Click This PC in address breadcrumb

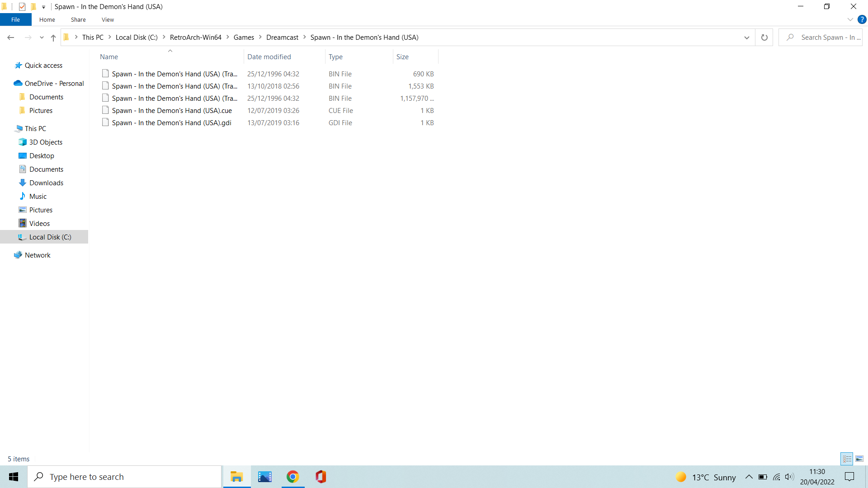tap(93, 38)
